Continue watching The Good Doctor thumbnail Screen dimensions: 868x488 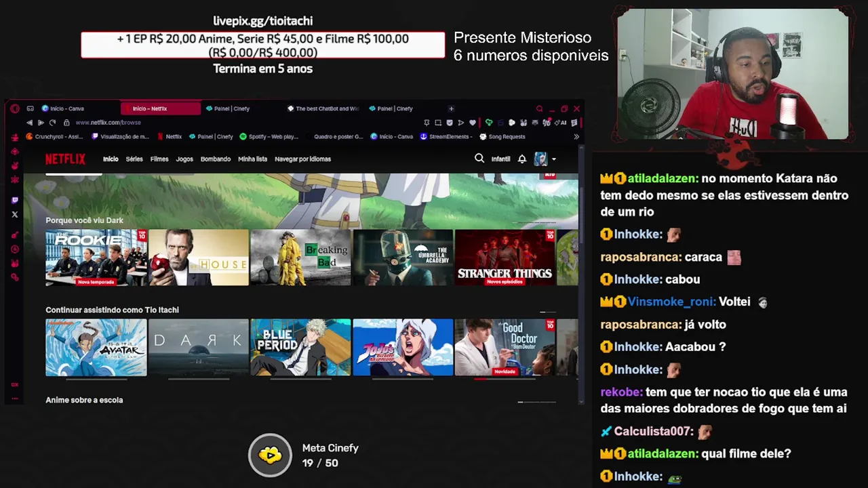tap(505, 347)
